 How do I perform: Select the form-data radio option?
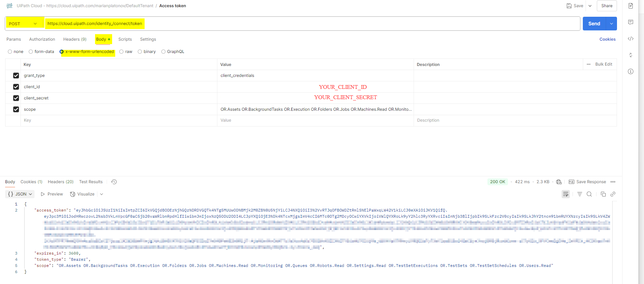pos(31,52)
